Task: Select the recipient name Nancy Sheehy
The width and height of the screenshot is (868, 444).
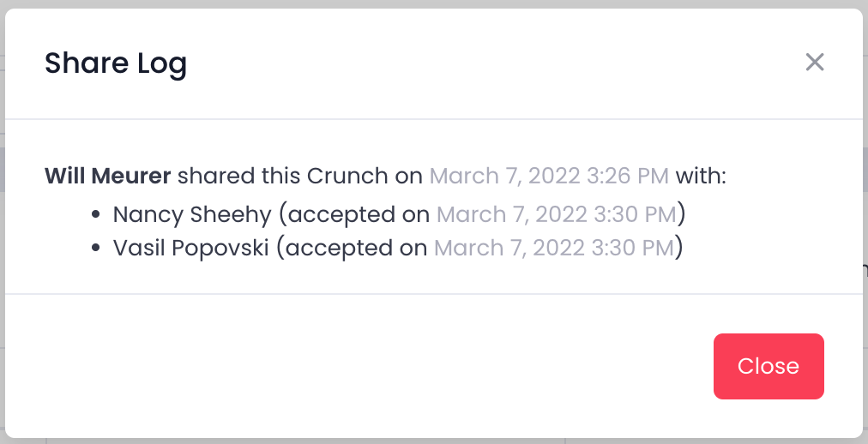Action: 192,213
